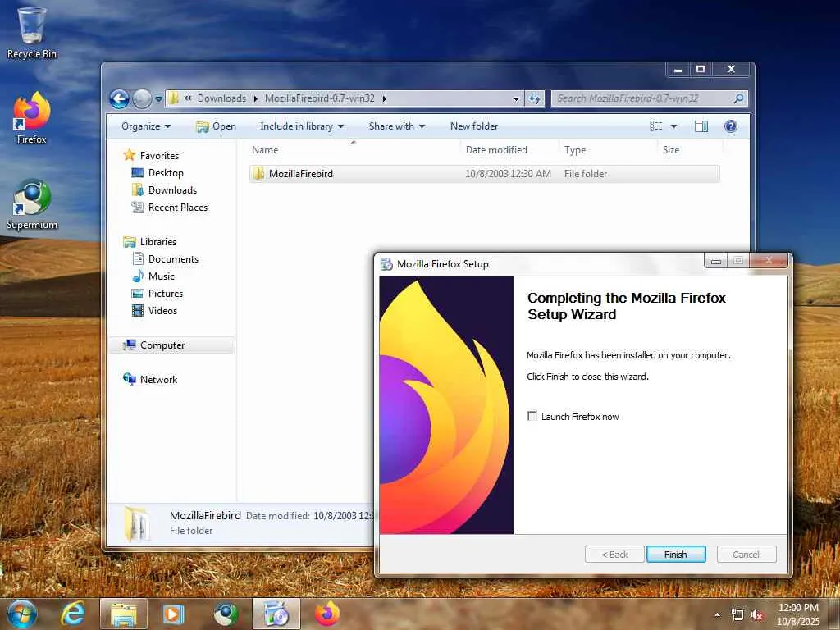Screen dimensions: 840x630
Task: Expand breadcrumb arrow after Downloads
Action: click(x=256, y=98)
